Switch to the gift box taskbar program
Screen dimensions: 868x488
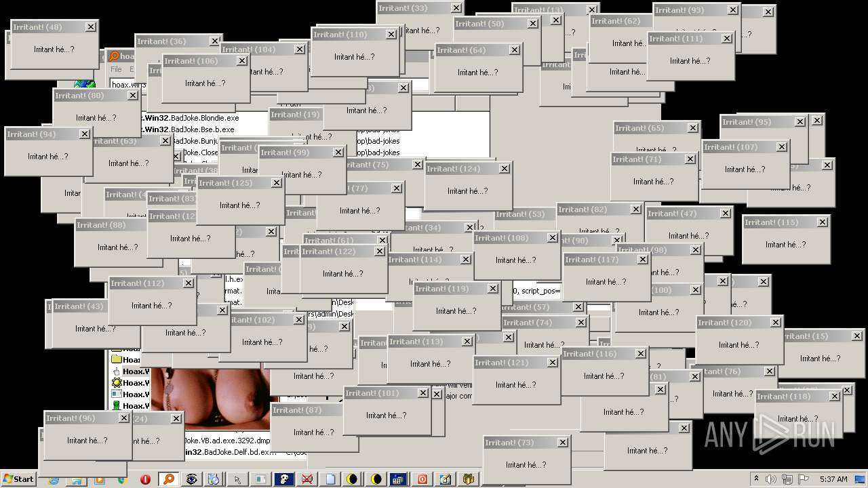tap(468, 479)
